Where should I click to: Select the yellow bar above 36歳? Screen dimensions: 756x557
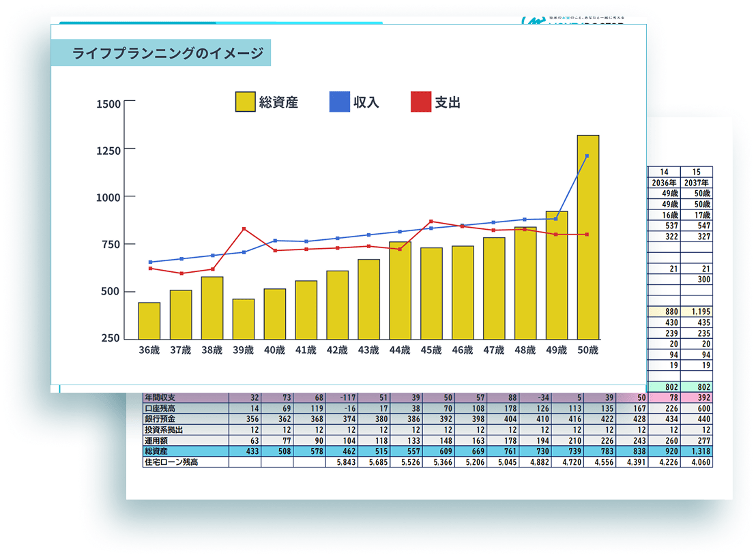[x=149, y=320]
